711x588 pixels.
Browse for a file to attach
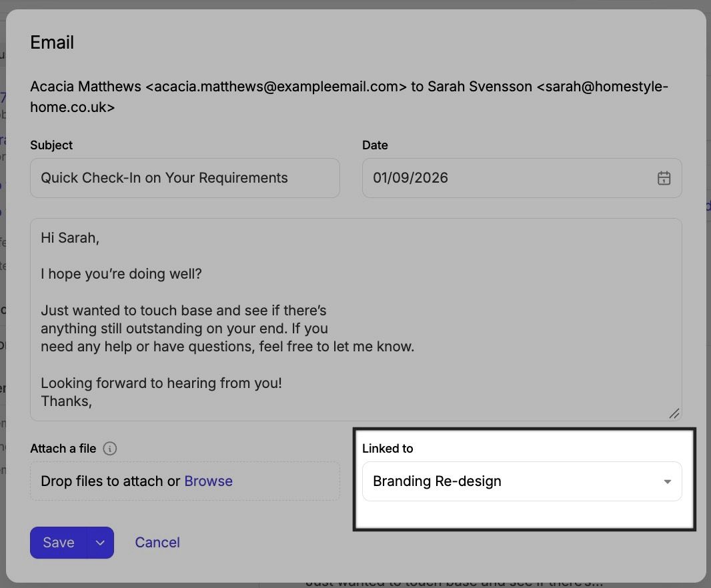tap(209, 481)
